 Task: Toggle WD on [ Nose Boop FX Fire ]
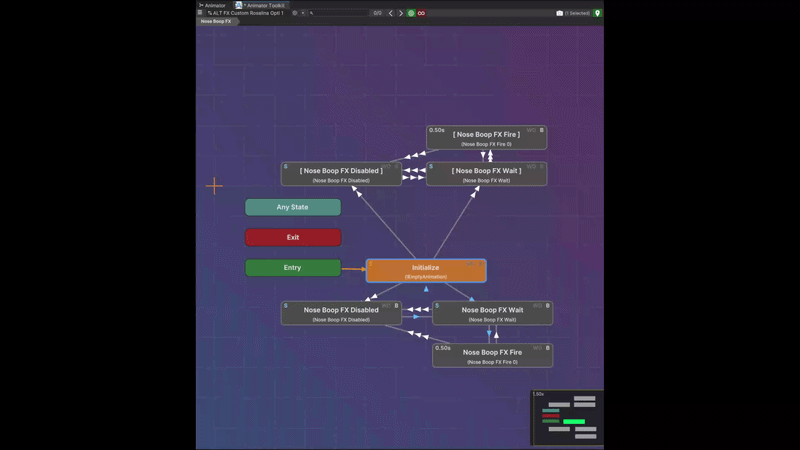531,130
